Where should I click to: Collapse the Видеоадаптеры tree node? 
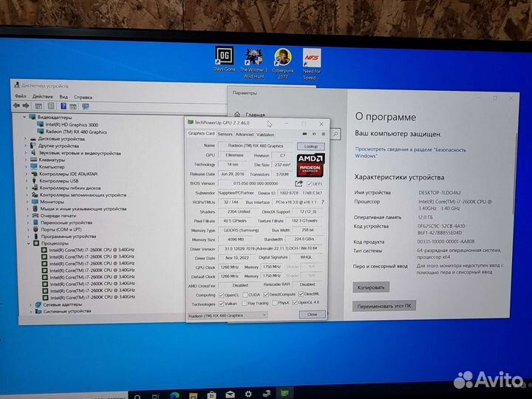[24, 117]
